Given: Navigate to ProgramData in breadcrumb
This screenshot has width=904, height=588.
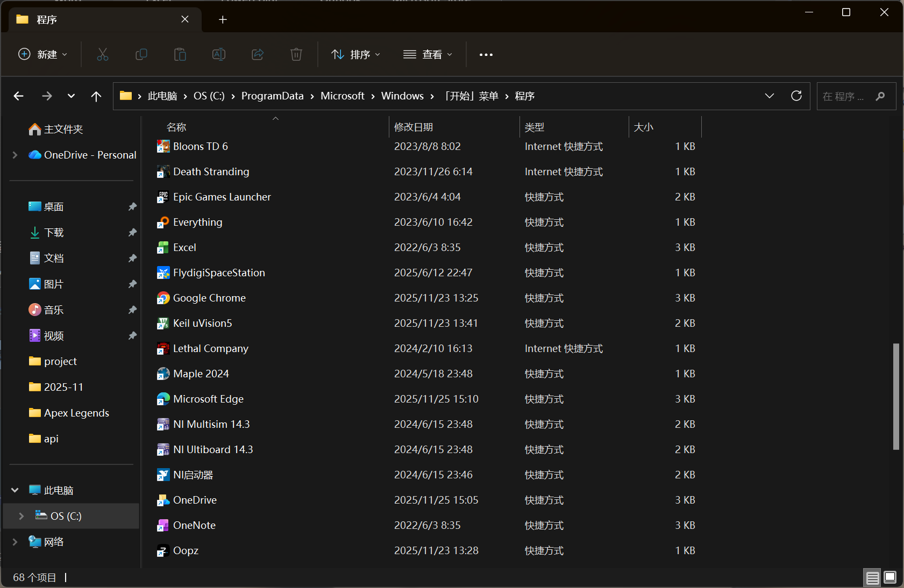Looking at the screenshot, I should point(273,96).
